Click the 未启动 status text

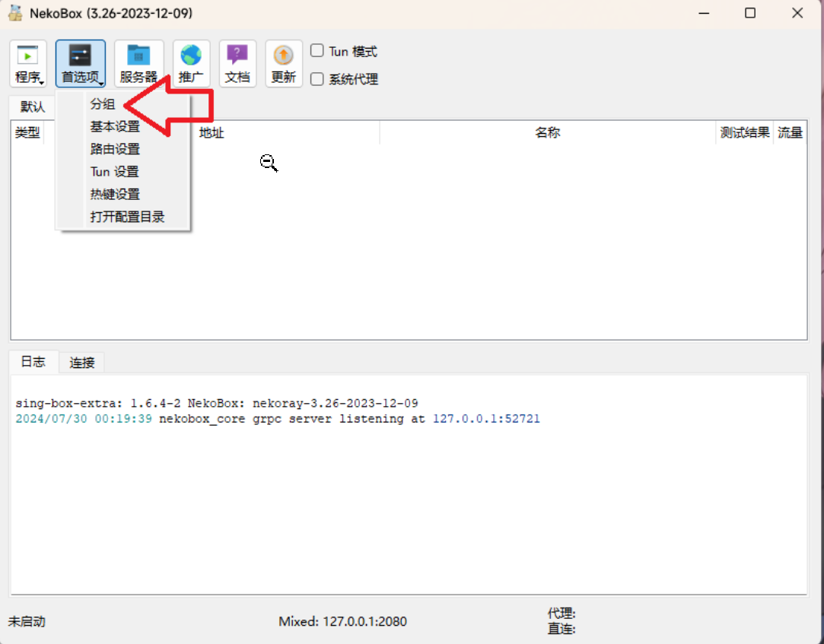(x=27, y=621)
